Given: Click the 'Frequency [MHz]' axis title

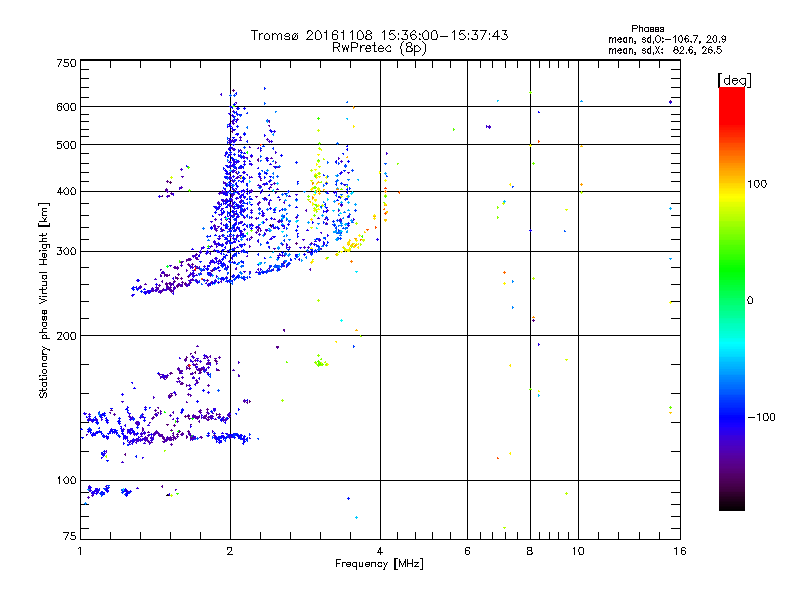Looking at the screenshot, I should [379, 564].
